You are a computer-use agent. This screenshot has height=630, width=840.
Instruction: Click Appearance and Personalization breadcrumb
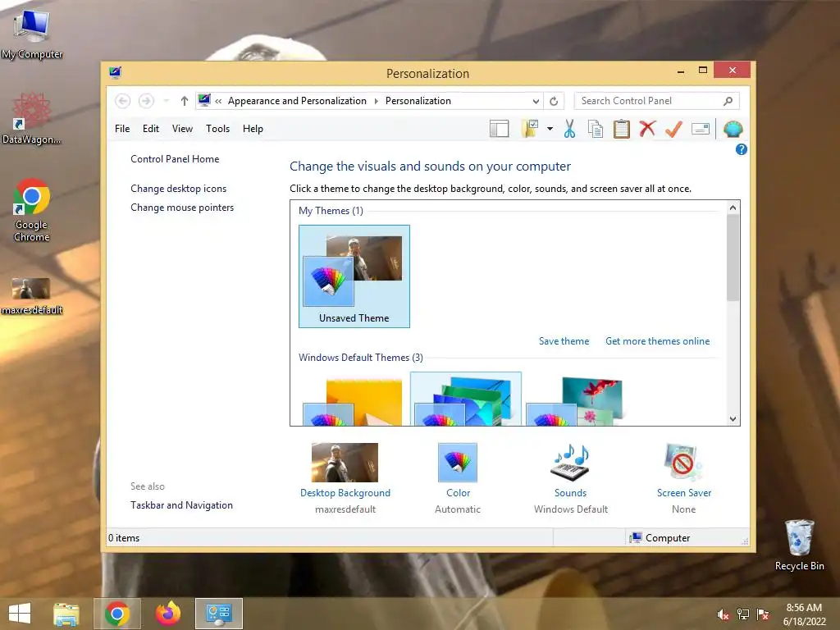297,101
